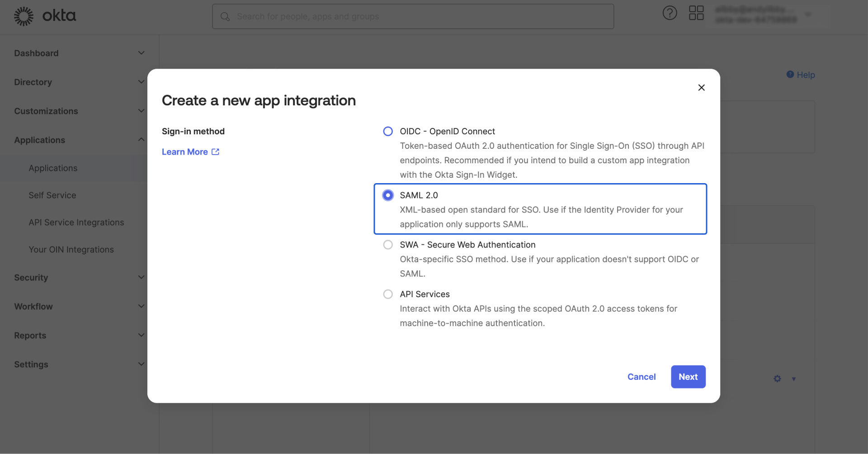
Task: Focus the people, apps and groups search
Action: [x=413, y=17]
